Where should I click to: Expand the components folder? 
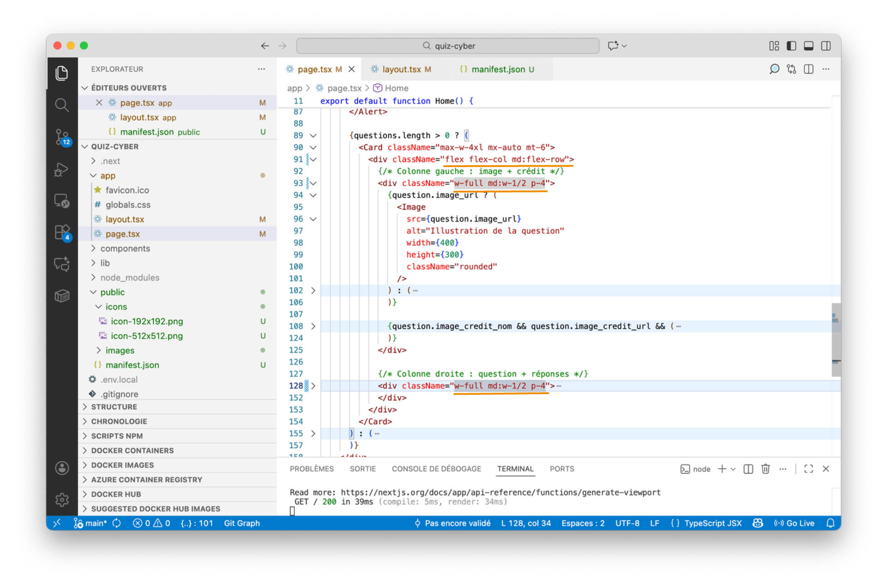[125, 248]
